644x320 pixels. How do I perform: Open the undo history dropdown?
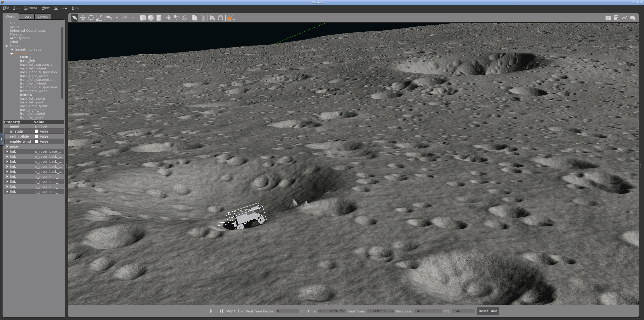click(117, 18)
